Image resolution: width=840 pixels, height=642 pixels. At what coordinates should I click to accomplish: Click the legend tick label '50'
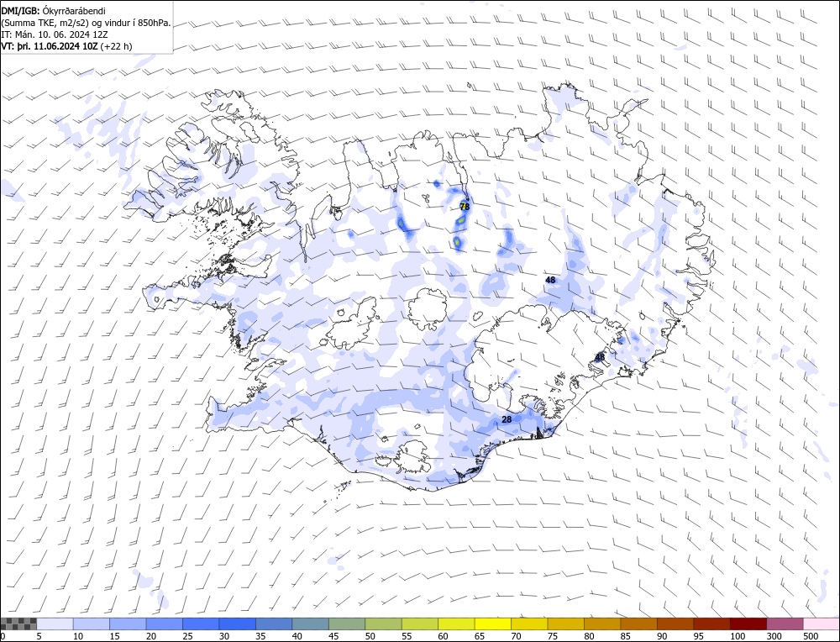[x=370, y=636]
